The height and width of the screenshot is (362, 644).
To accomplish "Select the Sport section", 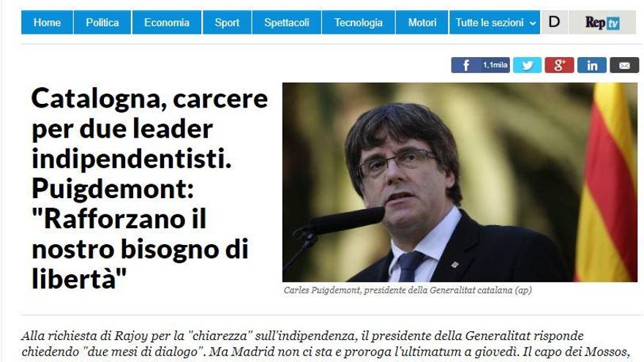I will pyautogui.click(x=227, y=22).
